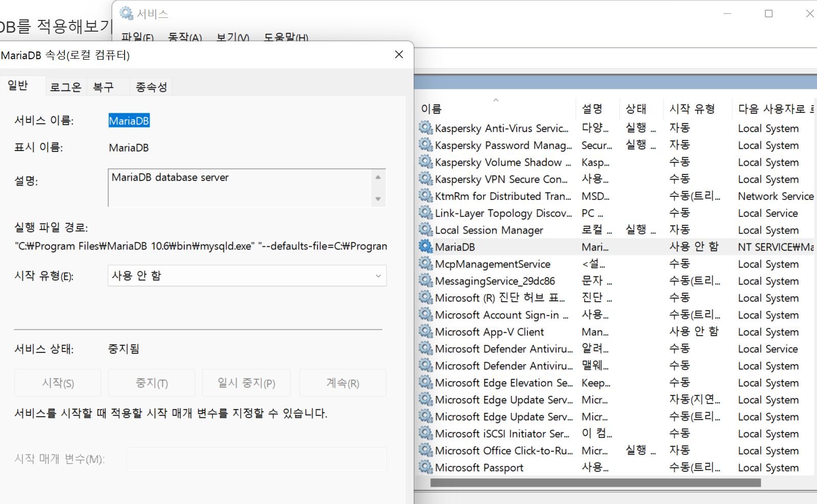The height and width of the screenshot is (504, 817).
Task: Click the services list horizontal scrollbar
Action: click(x=595, y=483)
